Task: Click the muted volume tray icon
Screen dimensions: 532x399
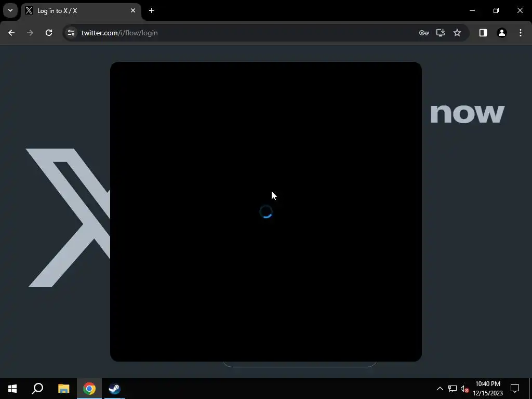Action: click(x=464, y=389)
